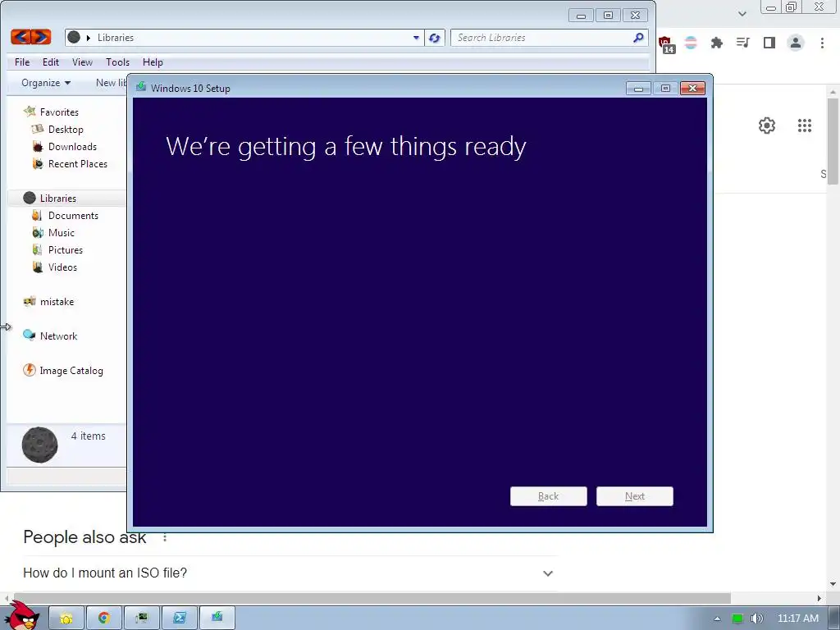The image size is (840, 630).
Task: Click the Search Libraries magnifier icon
Action: (638, 38)
